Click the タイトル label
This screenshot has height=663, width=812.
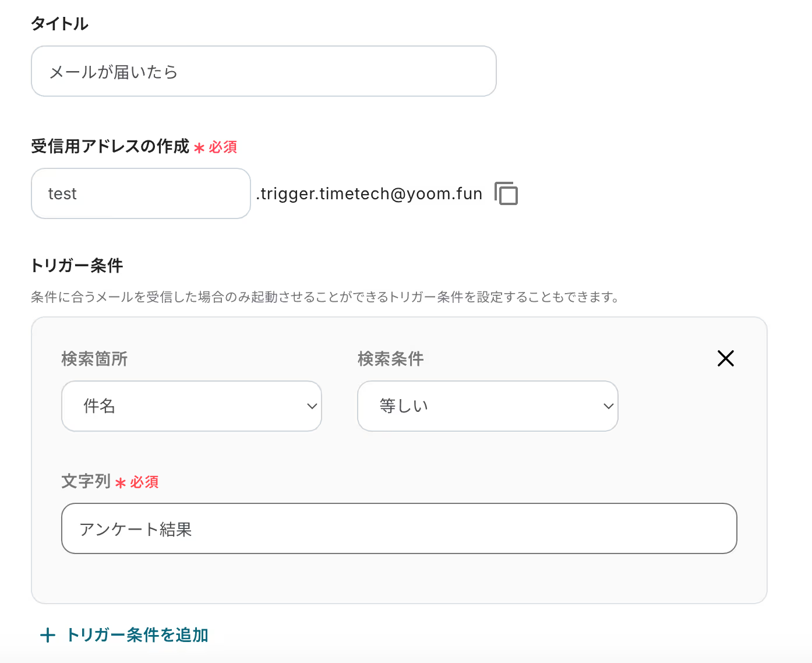[59, 24]
